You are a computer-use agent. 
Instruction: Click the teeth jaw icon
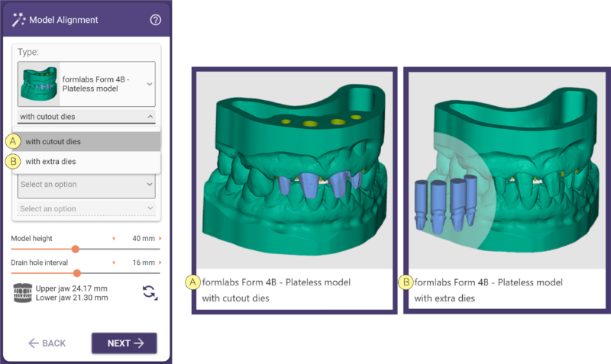22,293
